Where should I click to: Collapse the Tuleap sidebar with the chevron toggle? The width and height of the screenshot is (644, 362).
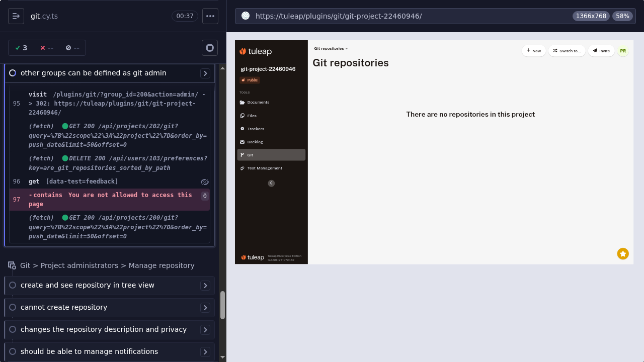pos(271,183)
